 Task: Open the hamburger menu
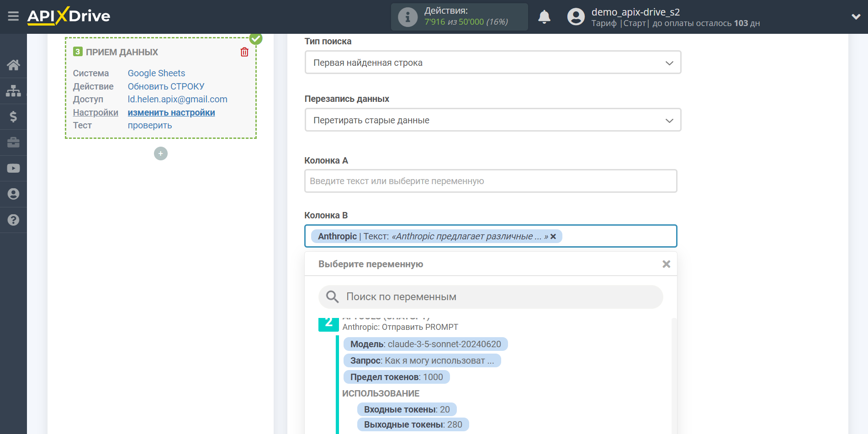click(13, 16)
